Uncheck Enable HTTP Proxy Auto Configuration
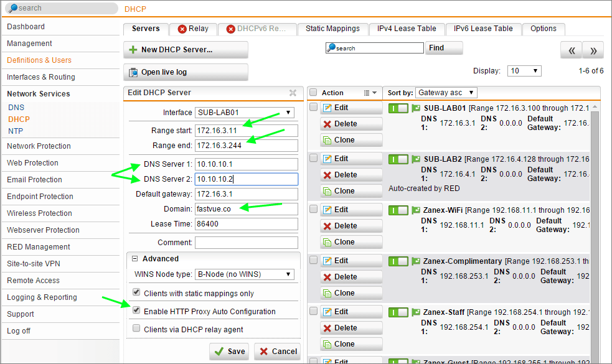This screenshot has width=612, height=364. tap(136, 310)
